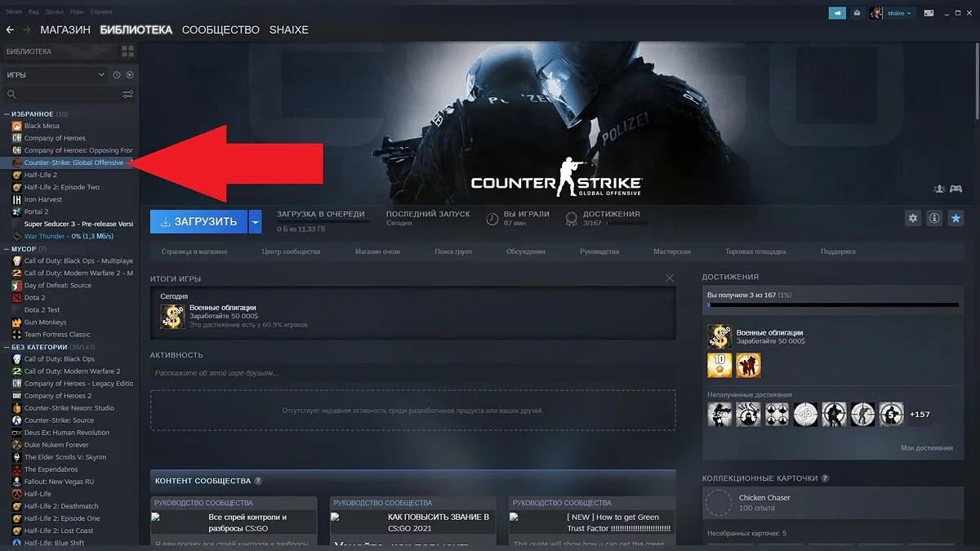Collapse the МУСОР category
Screen dimensions: 980x551
click(x=7, y=248)
